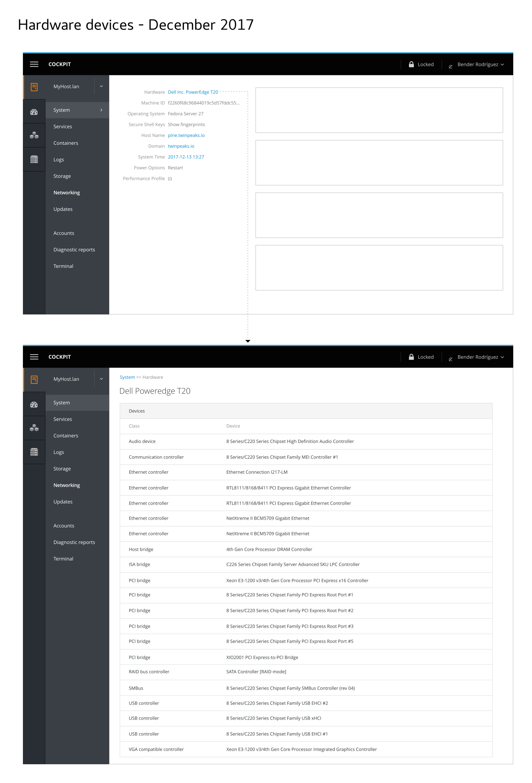Select the ISA bridge row

pyautogui.click(x=306, y=565)
